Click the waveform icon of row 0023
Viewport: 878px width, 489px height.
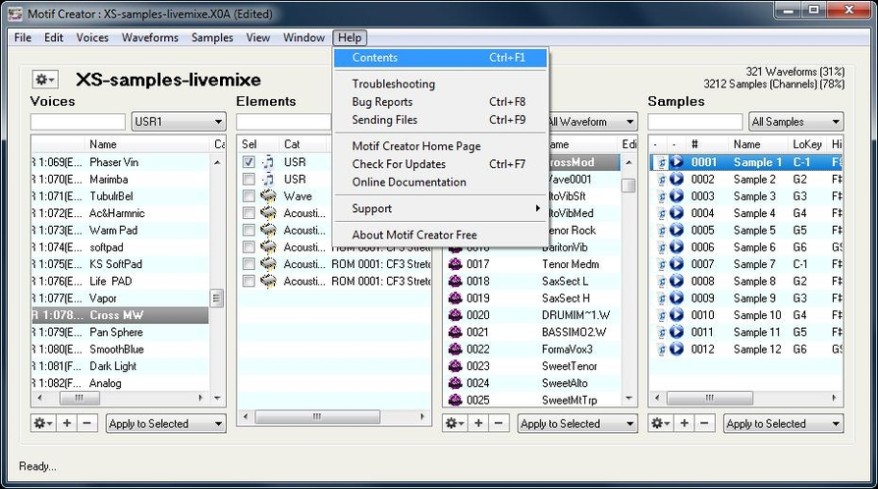455,366
